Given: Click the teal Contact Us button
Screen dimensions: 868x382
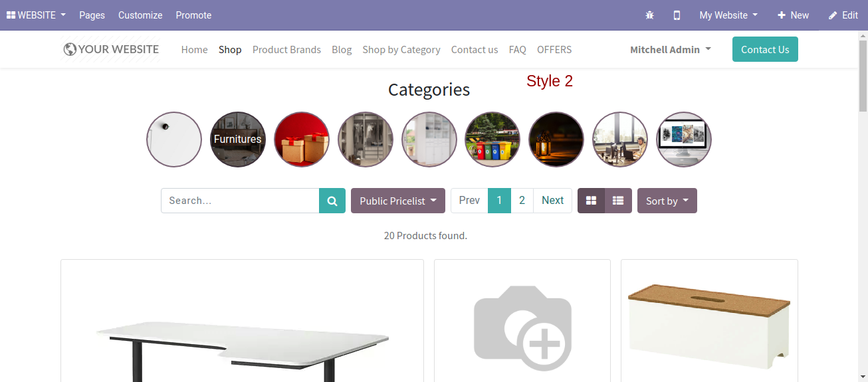Looking at the screenshot, I should (x=765, y=49).
